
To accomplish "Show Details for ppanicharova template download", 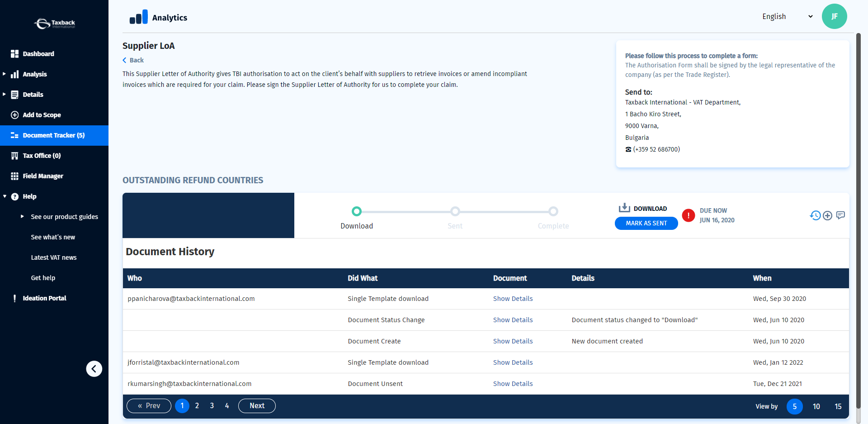I will click(513, 299).
